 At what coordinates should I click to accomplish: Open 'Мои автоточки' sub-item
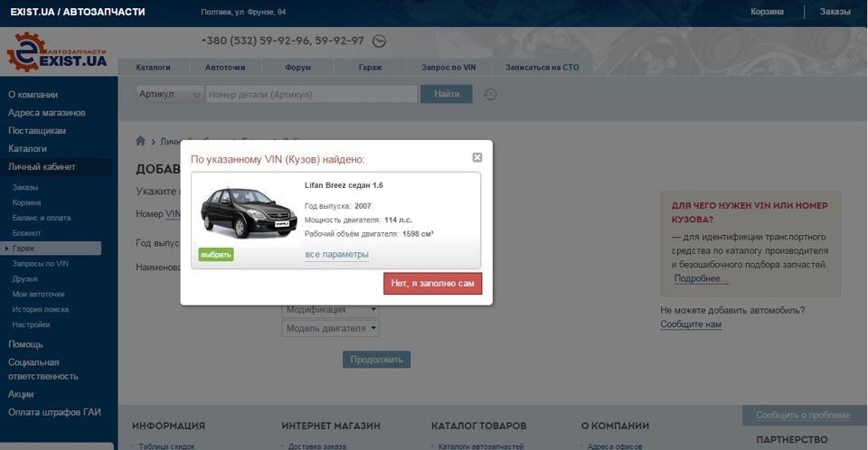click(38, 294)
